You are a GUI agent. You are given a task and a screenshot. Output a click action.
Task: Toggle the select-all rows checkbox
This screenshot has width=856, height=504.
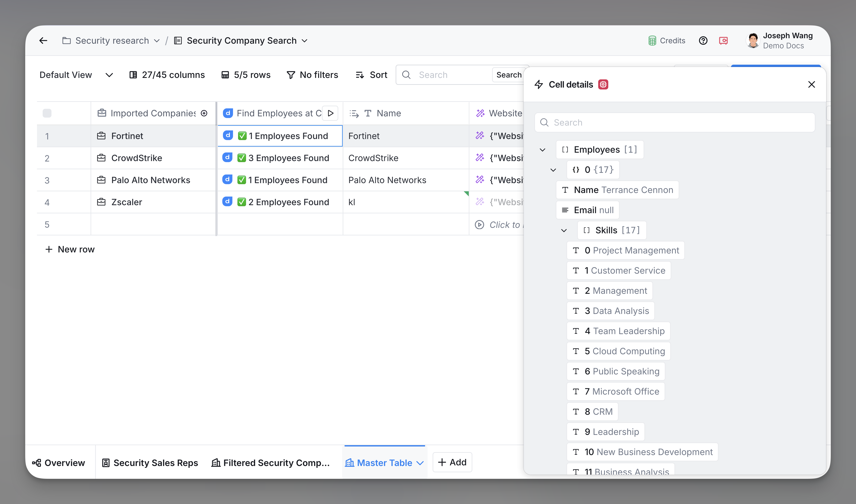pos(47,113)
